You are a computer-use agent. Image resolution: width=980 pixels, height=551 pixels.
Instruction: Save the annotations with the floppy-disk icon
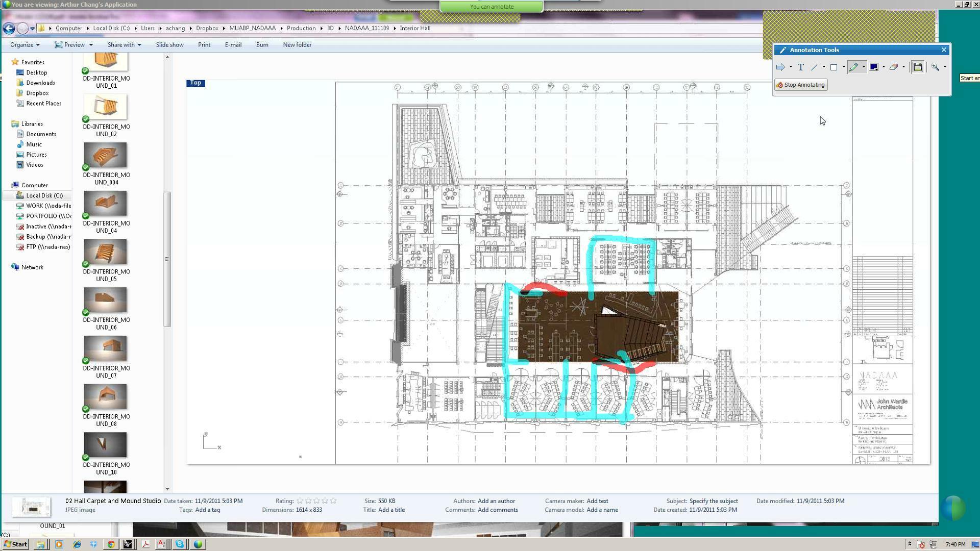tap(917, 67)
